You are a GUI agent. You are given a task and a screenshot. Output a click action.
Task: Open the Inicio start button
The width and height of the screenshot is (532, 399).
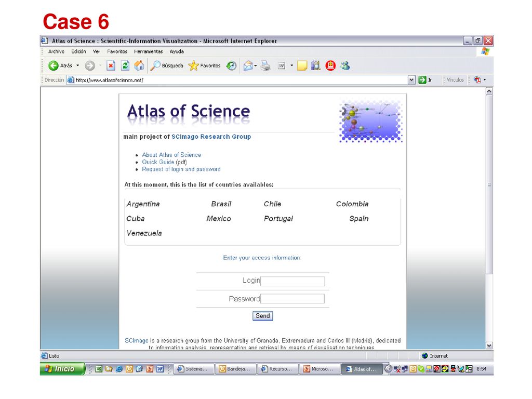[62, 369]
